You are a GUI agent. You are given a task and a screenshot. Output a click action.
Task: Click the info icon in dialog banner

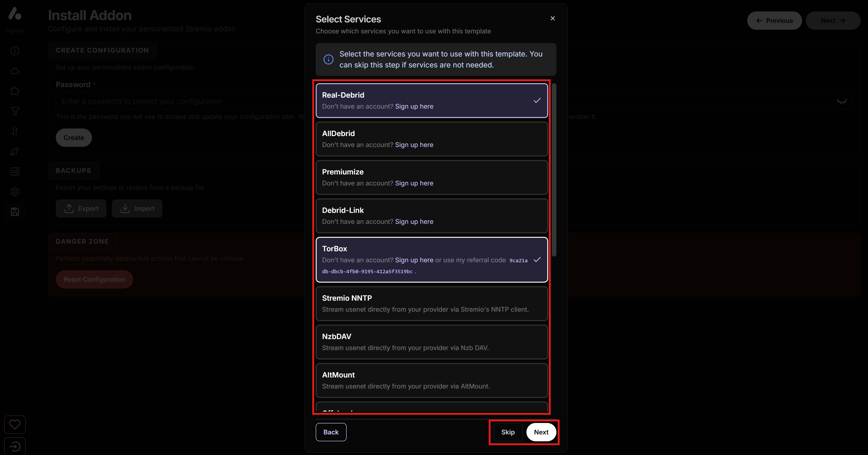328,59
